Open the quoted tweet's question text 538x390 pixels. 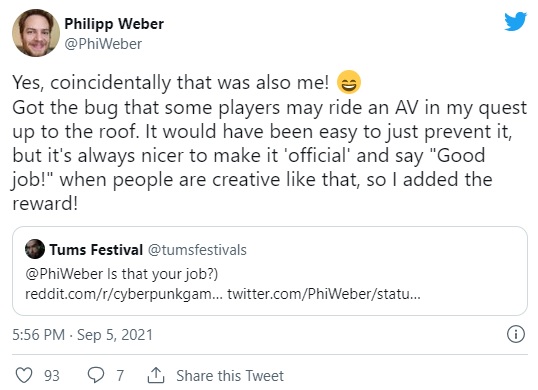point(162,274)
